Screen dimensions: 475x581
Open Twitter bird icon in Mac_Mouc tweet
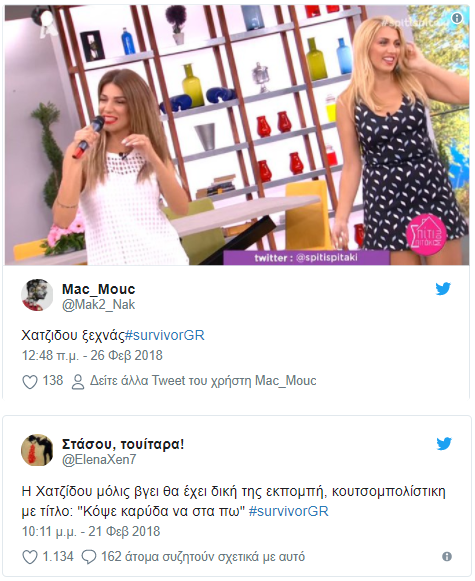(x=443, y=289)
